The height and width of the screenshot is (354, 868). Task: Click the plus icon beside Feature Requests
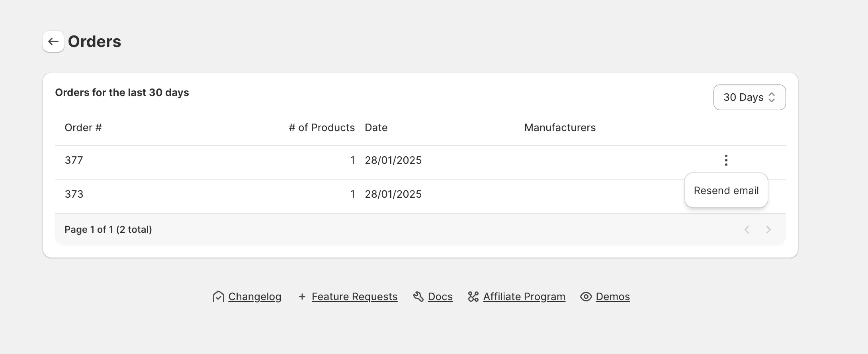(x=301, y=297)
